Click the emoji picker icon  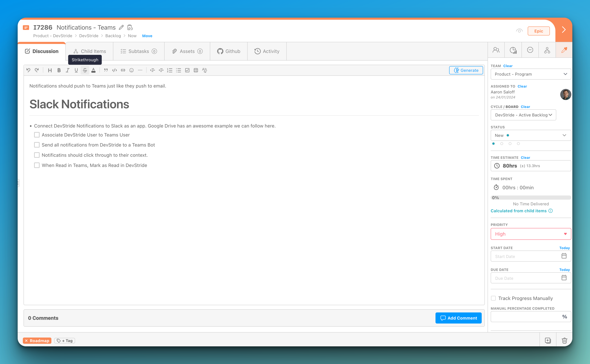131,70
